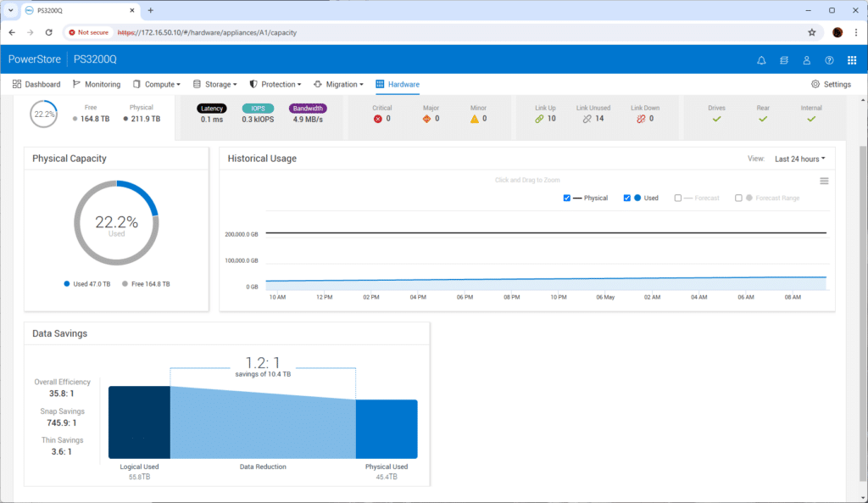Screen dimensions: 868x503
Task: Expand the Protection menu
Action: (x=275, y=84)
